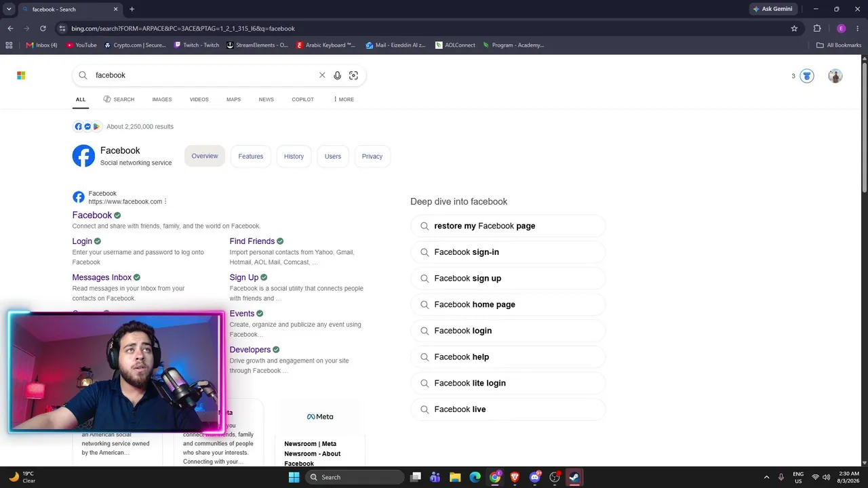The width and height of the screenshot is (868, 488).
Task: Select the History chip
Action: tap(294, 157)
